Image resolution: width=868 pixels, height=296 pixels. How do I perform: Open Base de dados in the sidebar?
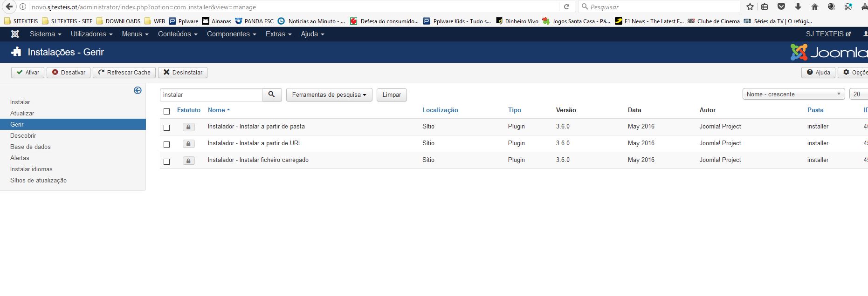(x=30, y=147)
